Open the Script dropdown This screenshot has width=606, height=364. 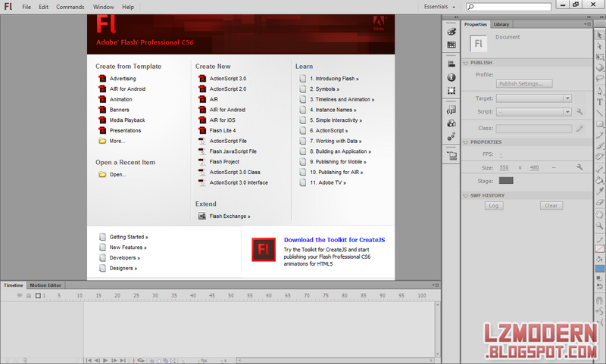coord(534,112)
